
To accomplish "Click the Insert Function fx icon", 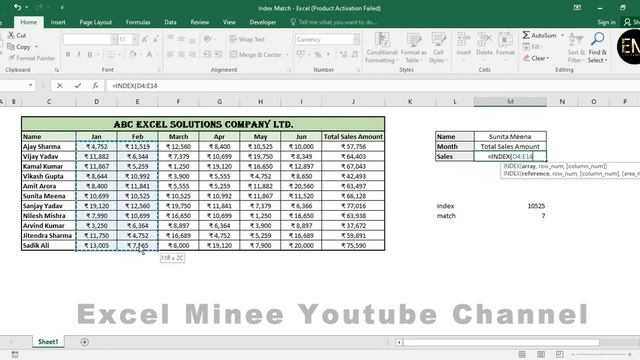I will (x=95, y=85).
